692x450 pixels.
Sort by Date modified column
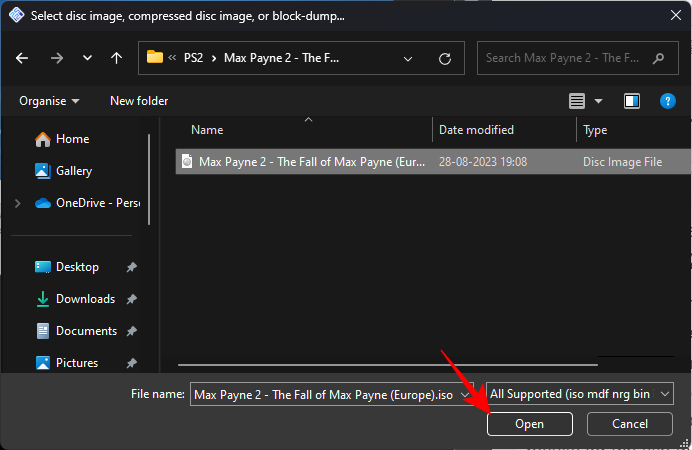(x=476, y=130)
